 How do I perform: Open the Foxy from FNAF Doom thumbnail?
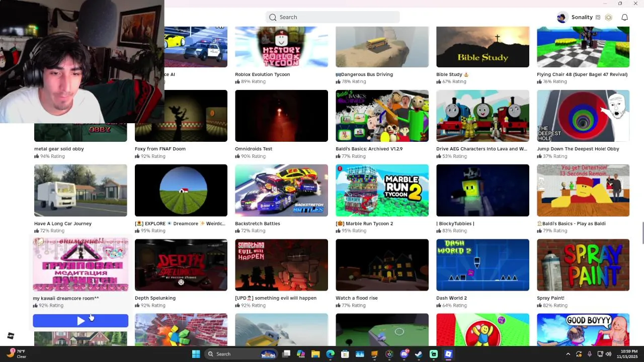pos(181,116)
